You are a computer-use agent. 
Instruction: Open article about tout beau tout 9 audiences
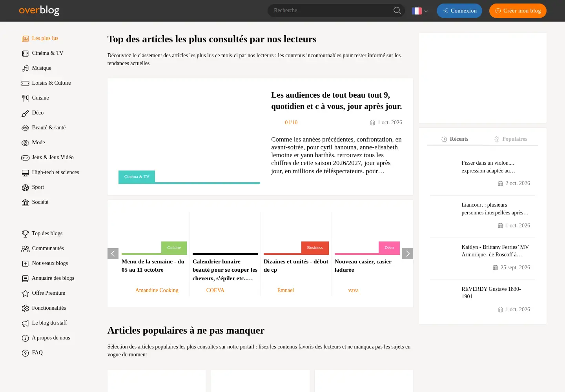click(337, 101)
